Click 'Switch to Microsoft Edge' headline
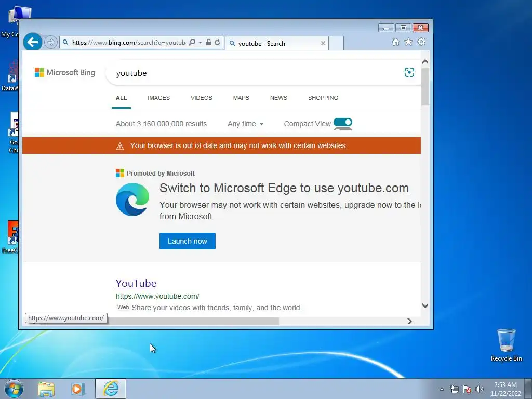 (x=284, y=188)
